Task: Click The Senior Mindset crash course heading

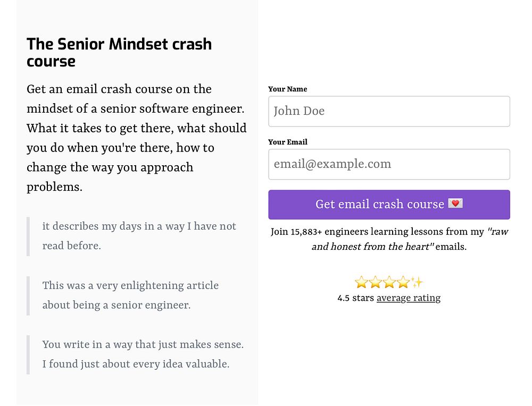Action: click(x=119, y=52)
